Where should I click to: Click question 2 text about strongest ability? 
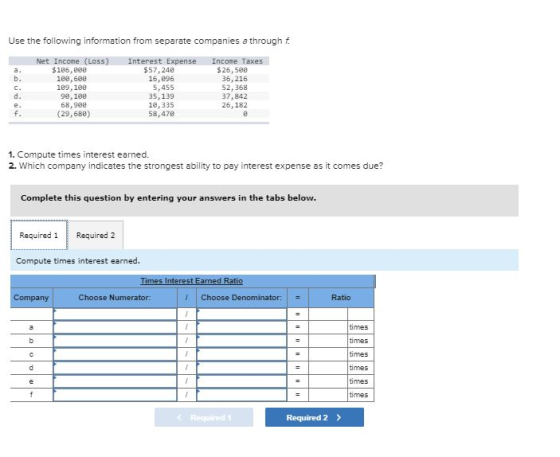(196, 166)
